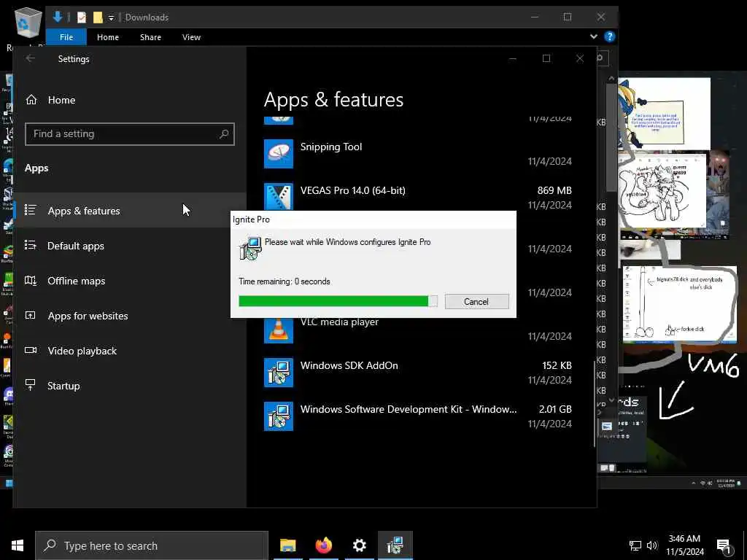Screen dimensions: 747x560
Task: Click the Windows SDK AddOn entry
Action: 349,366
